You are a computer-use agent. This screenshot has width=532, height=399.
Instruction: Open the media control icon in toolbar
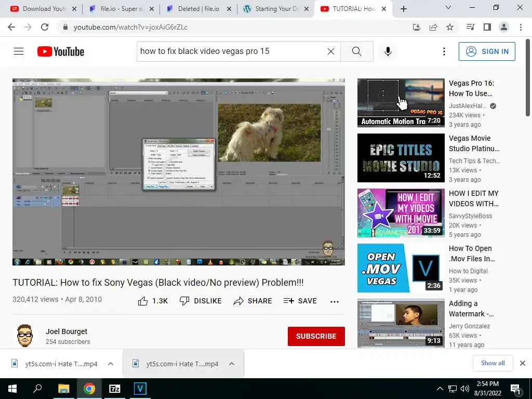coord(470,27)
